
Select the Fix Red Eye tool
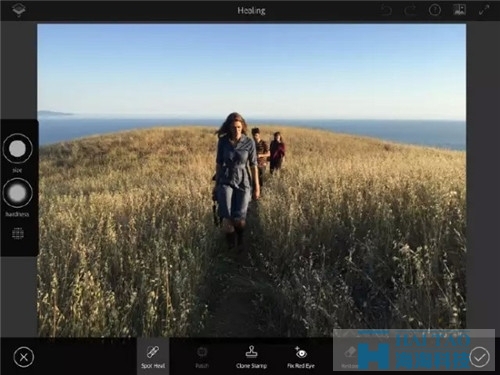click(301, 357)
